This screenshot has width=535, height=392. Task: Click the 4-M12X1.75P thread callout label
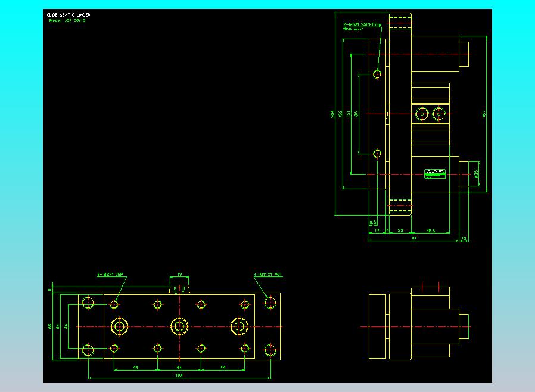click(x=267, y=275)
